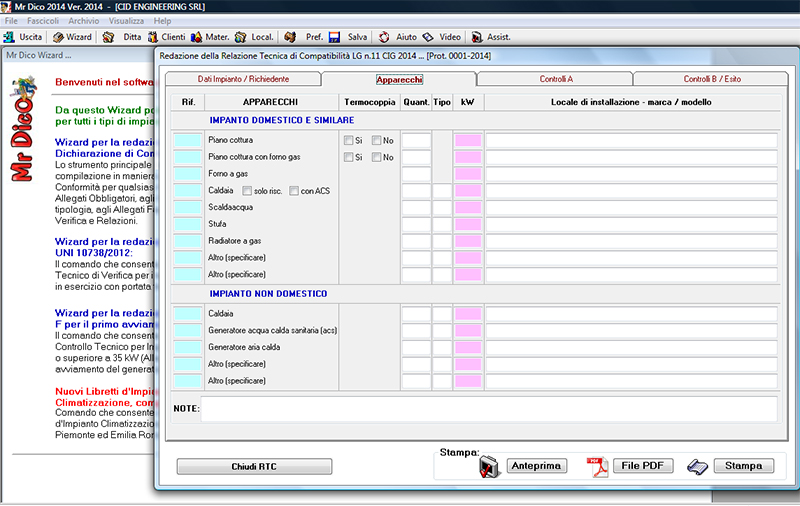Enable the Caldaia solo risc. checkbox
This screenshot has width=800, height=506.
[247, 191]
